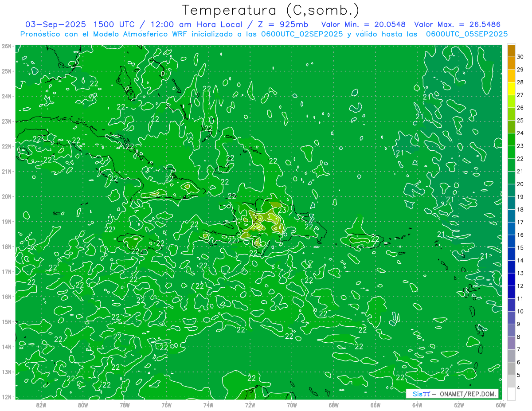Click color scale label "26"
532x411 pixels.
tap(520, 108)
